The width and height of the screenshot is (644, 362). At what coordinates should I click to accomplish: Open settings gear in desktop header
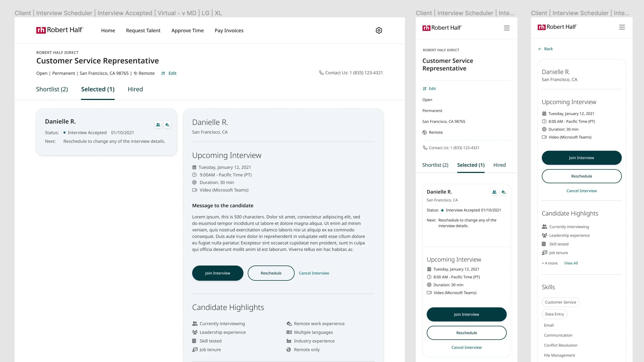(379, 30)
